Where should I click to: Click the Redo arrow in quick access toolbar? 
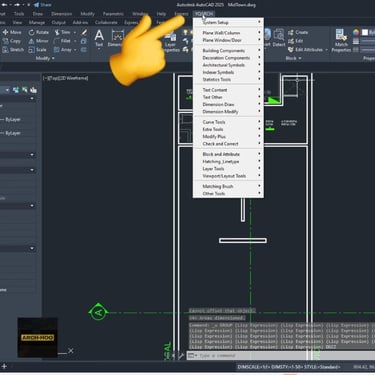point(18,5)
